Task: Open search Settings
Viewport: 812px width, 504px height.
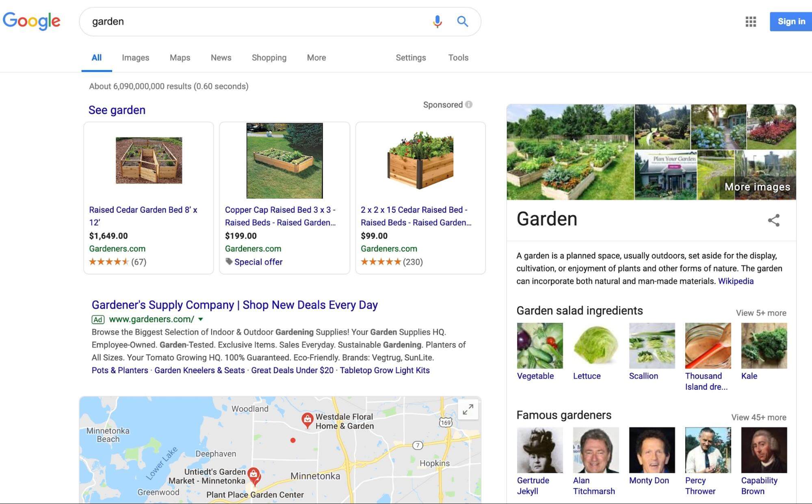Action: 411,58
